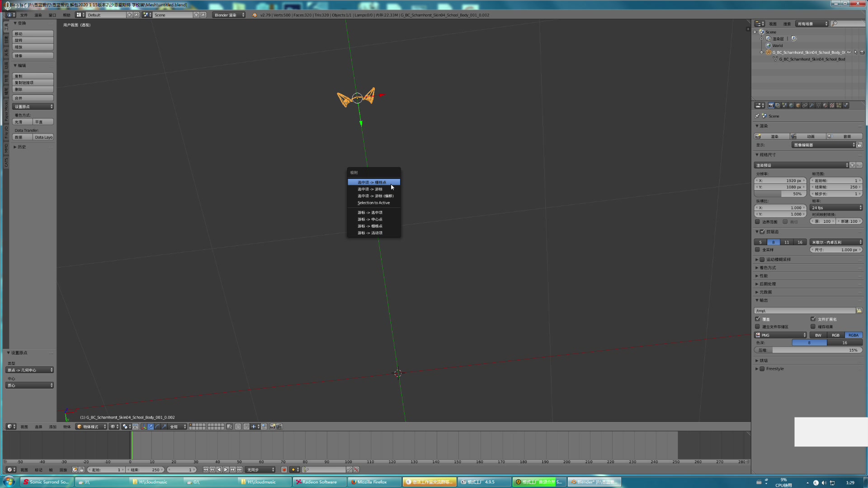
Task: Expand the 渲染层 node in outliner
Action: point(761,39)
